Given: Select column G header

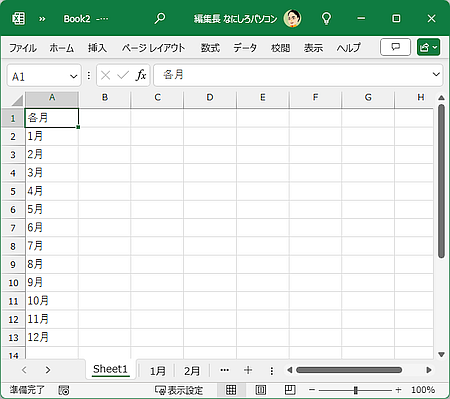Looking at the screenshot, I should point(368,98).
